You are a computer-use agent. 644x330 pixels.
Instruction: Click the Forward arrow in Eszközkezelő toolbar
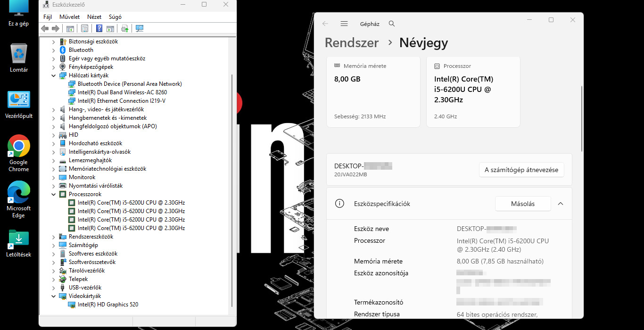coord(55,29)
